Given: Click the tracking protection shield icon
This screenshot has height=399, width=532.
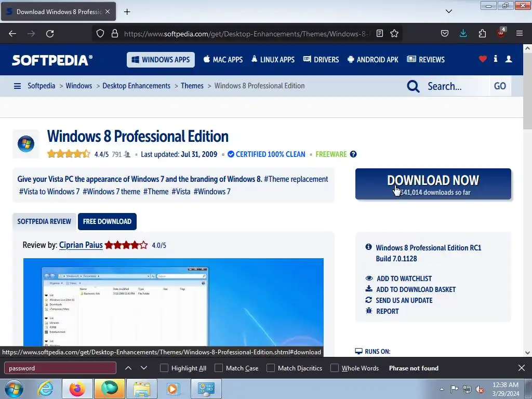Looking at the screenshot, I should pyautogui.click(x=100, y=34).
